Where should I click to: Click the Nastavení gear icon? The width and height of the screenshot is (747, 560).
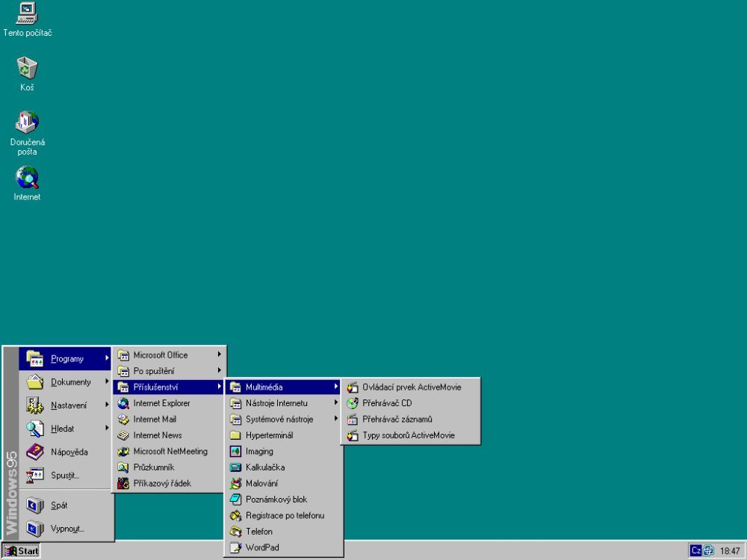pos(35,405)
